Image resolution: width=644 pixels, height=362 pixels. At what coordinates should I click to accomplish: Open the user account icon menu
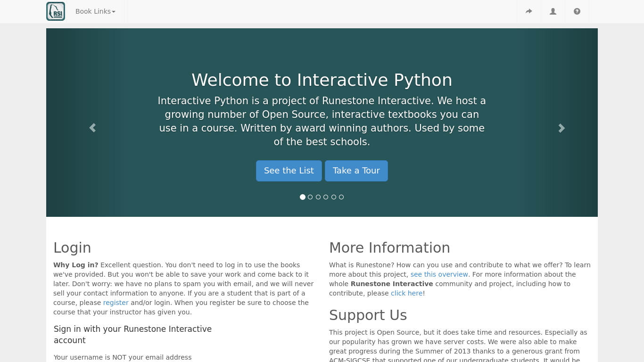pyautogui.click(x=553, y=11)
